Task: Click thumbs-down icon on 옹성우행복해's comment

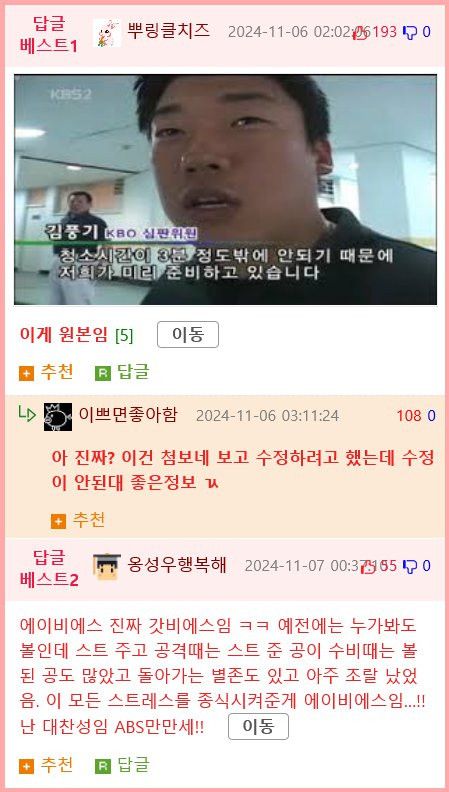Action: [x=409, y=567]
